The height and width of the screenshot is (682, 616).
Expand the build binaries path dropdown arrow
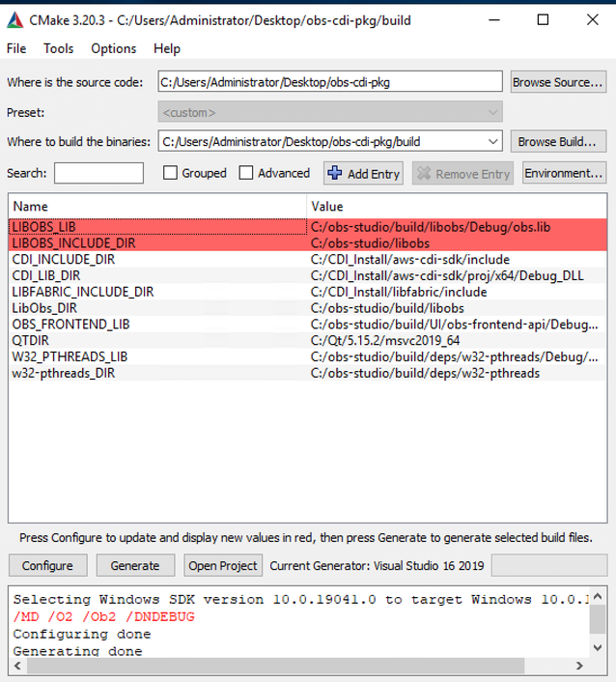tap(492, 141)
